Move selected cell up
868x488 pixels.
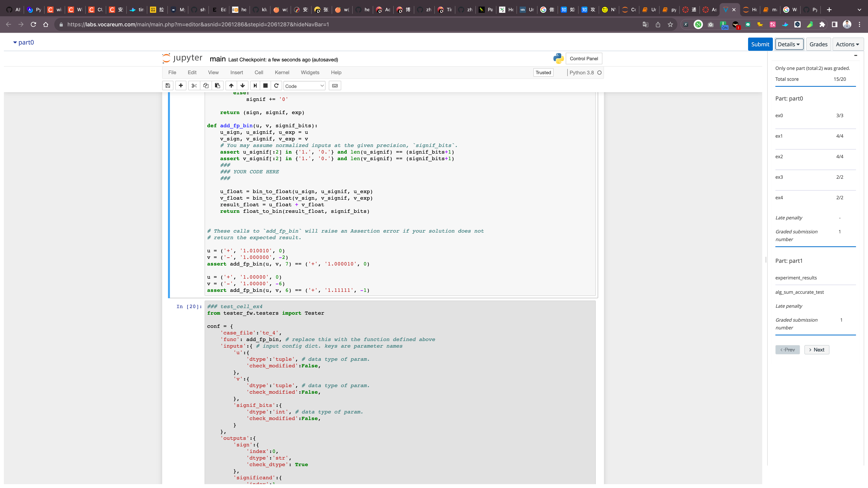[x=231, y=86]
